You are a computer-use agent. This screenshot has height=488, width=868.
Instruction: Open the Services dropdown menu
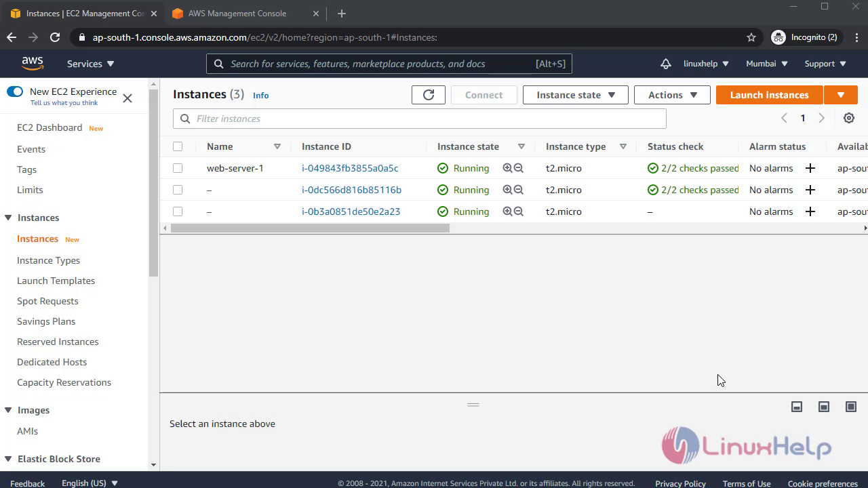coord(90,64)
